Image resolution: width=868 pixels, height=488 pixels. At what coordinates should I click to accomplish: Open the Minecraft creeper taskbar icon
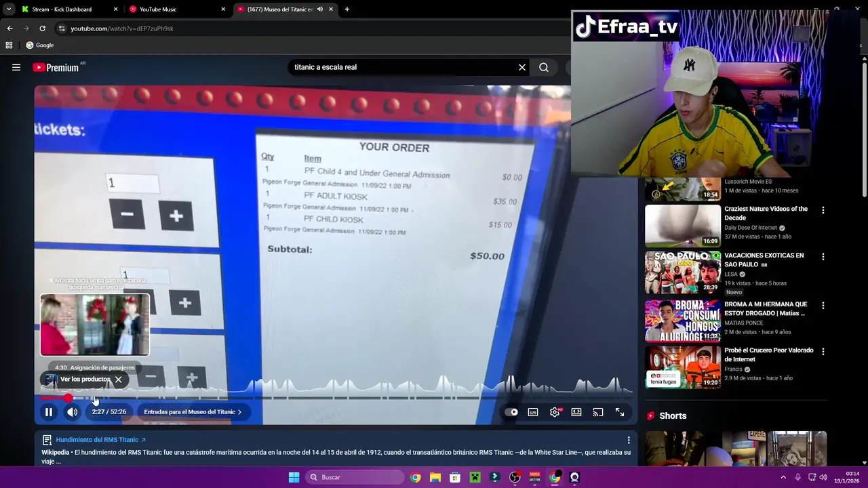pyautogui.click(x=475, y=477)
